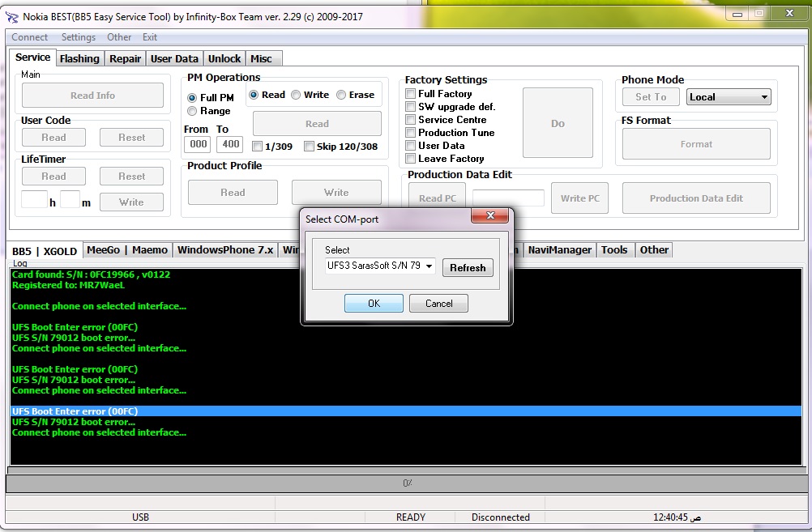Open the UFS3 SarasSoft COM-port dropdown
The width and height of the screenshot is (812, 532).
pos(380,266)
